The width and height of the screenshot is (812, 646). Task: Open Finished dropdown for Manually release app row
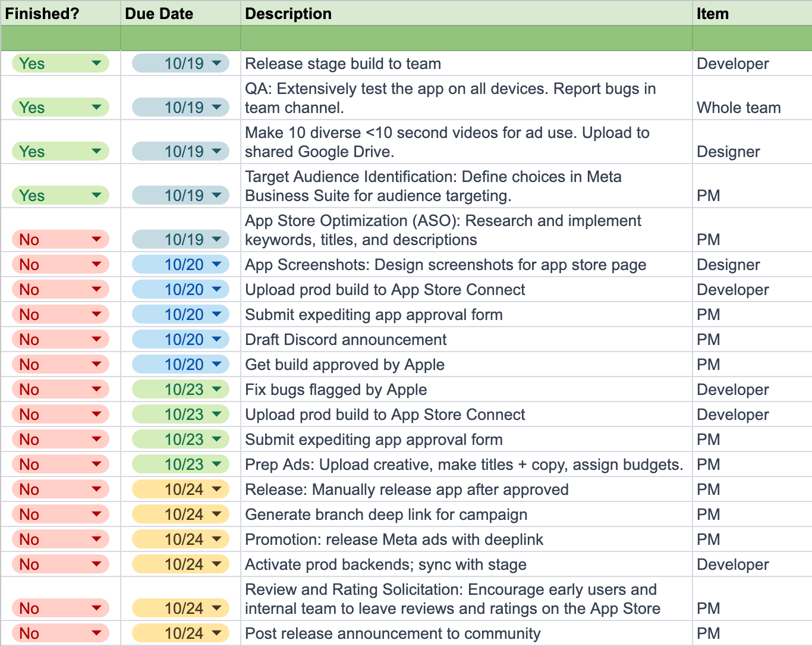61,490
